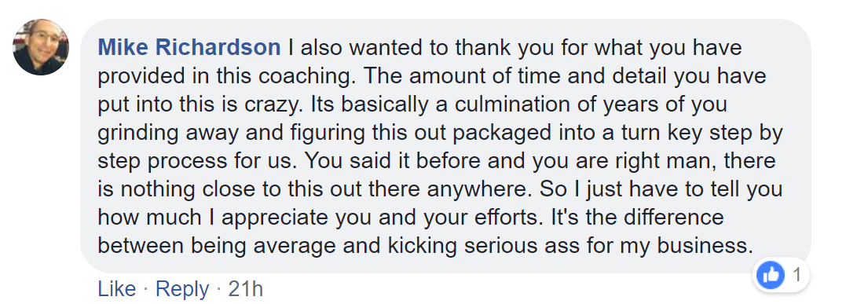View who reacted via the count 1

[x=797, y=275]
